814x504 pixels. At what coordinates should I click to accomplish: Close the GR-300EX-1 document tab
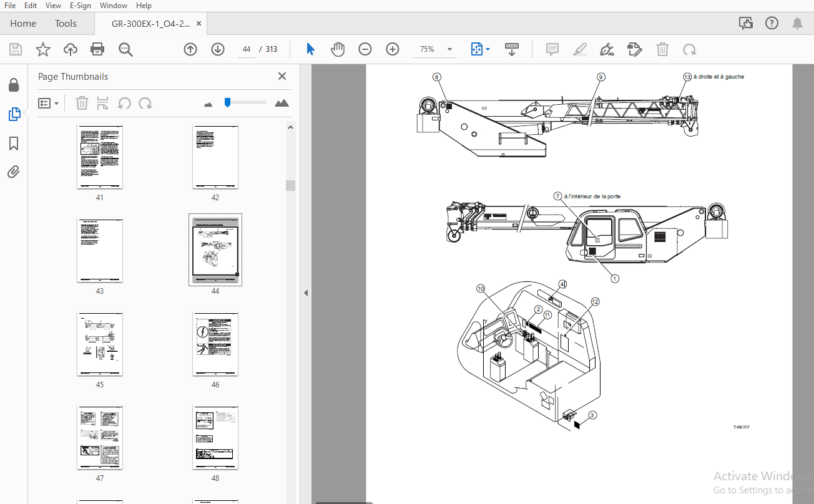[199, 24]
